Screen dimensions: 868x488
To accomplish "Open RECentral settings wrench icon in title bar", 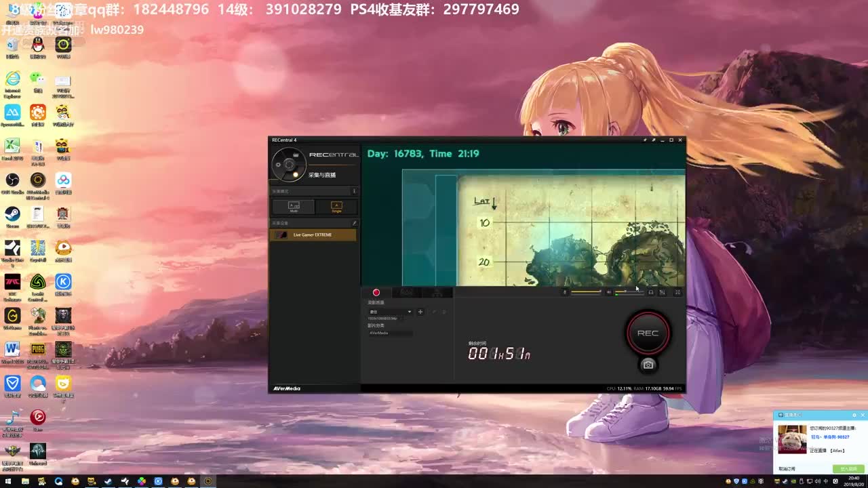I will (645, 140).
